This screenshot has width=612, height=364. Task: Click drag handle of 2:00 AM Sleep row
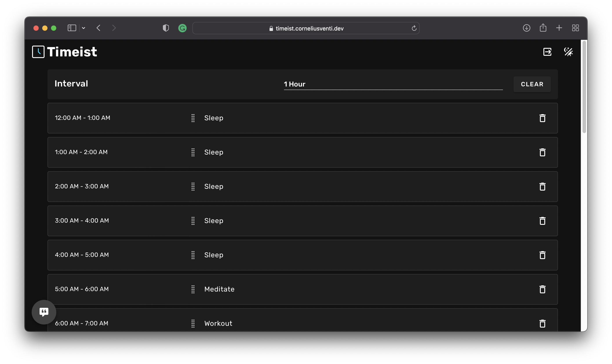tap(193, 186)
